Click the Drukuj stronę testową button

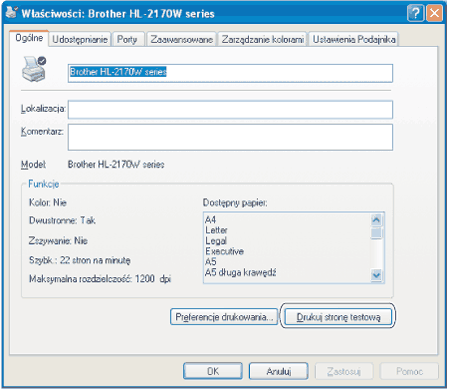point(338,317)
